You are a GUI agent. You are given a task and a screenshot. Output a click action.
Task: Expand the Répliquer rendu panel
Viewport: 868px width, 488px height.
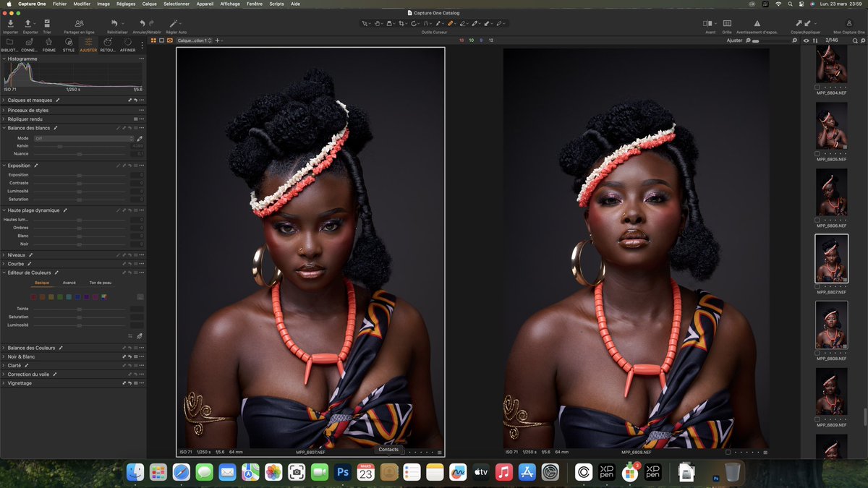pyautogui.click(x=4, y=119)
